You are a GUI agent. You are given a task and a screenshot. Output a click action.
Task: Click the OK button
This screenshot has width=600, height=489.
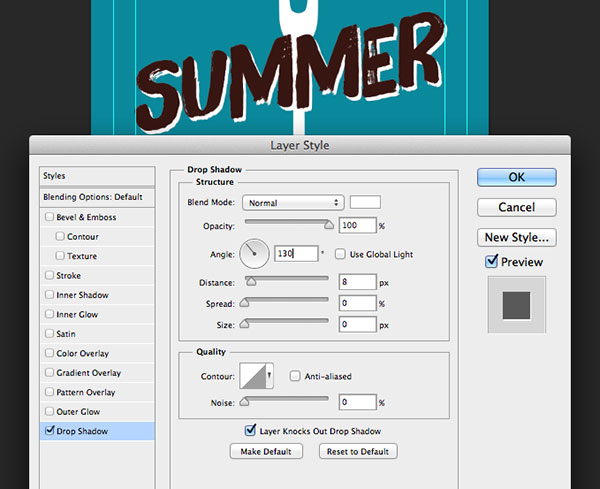pos(517,177)
